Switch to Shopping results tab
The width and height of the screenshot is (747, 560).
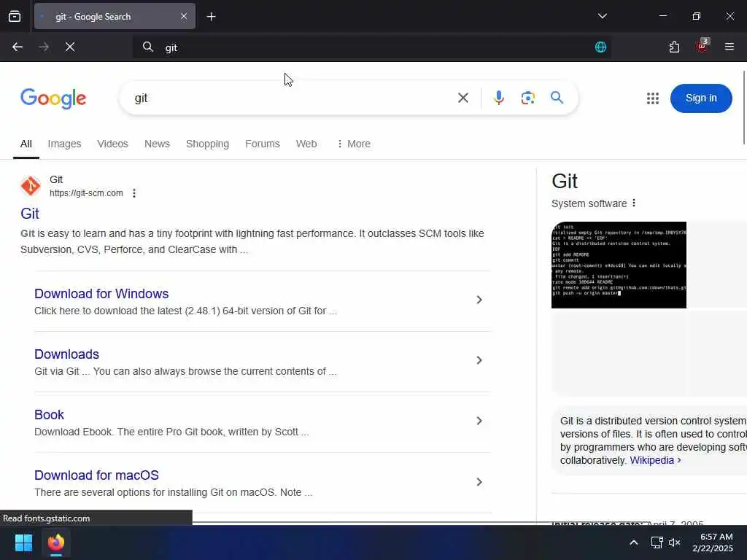click(x=207, y=144)
